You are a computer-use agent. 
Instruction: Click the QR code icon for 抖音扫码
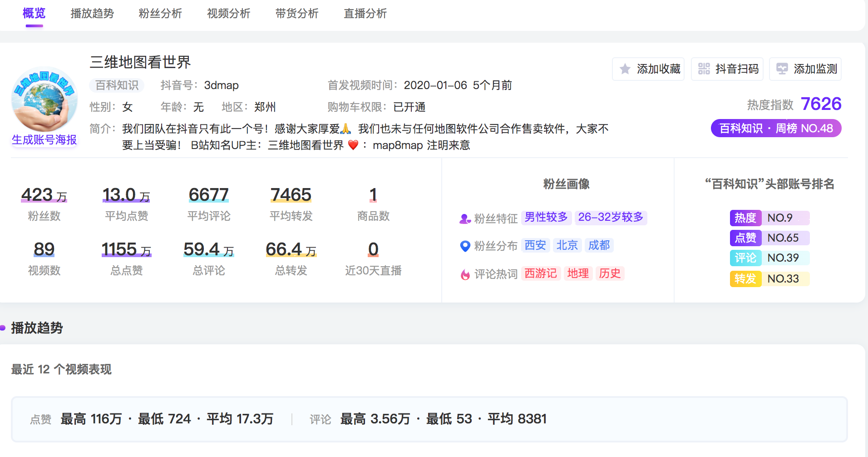point(704,69)
